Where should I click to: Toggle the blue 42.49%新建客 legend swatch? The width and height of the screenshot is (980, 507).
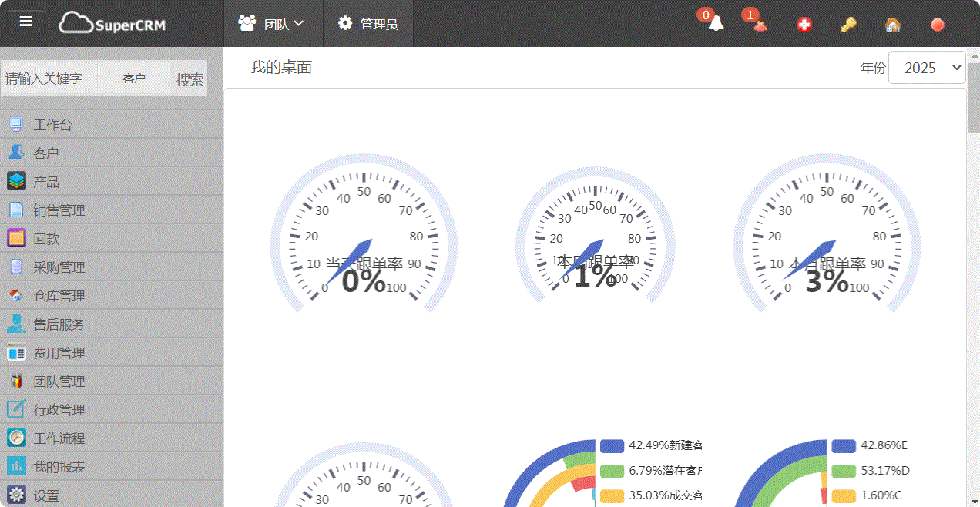tap(612, 445)
